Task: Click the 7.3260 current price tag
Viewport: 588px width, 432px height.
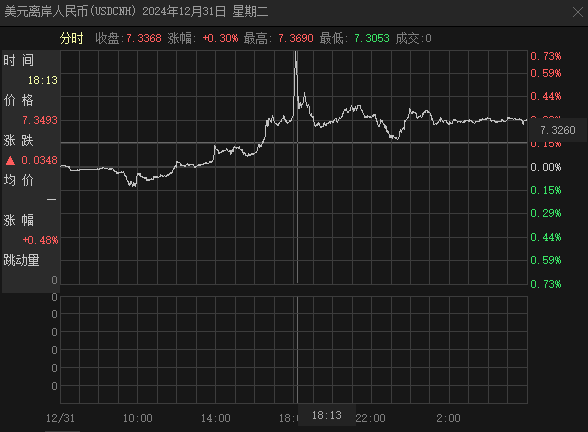Action: [558, 130]
